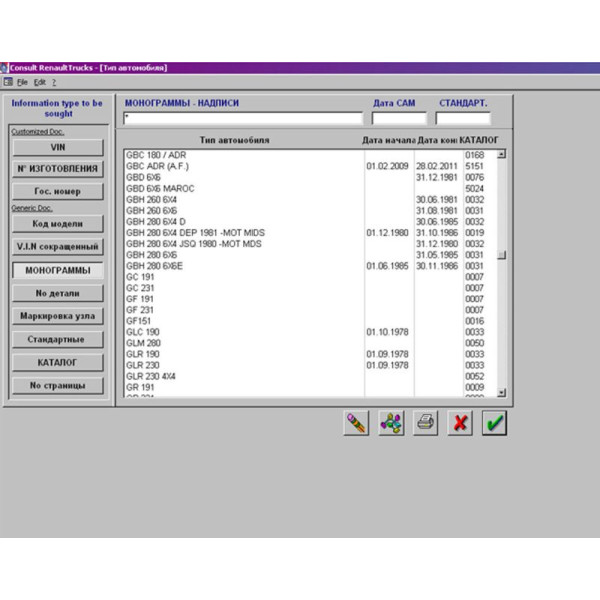Click the colored shapes network icon
This screenshot has height=600, width=600.
[391, 423]
